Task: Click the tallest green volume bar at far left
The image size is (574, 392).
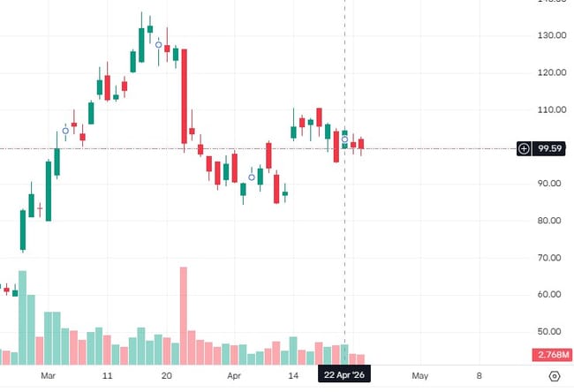Action: 23,318
